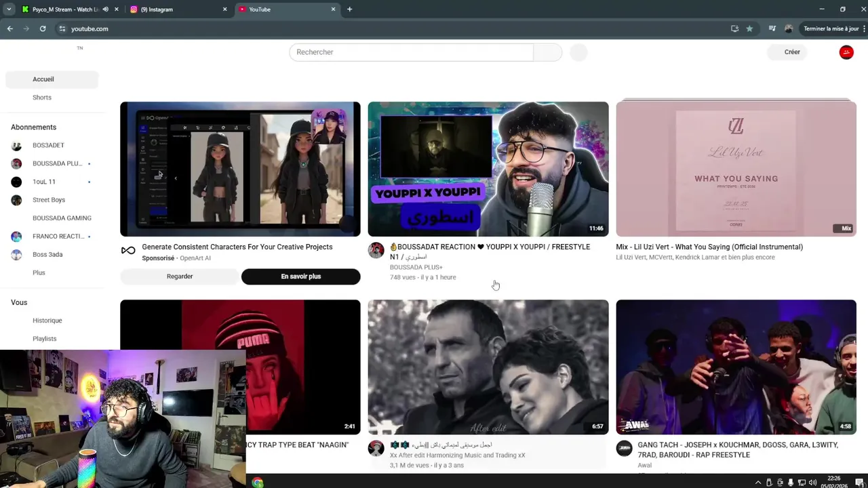Image resolution: width=868 pixels, height=488 pixels.
Task: Click the install app icon in address bar
Action: [734, 28]
